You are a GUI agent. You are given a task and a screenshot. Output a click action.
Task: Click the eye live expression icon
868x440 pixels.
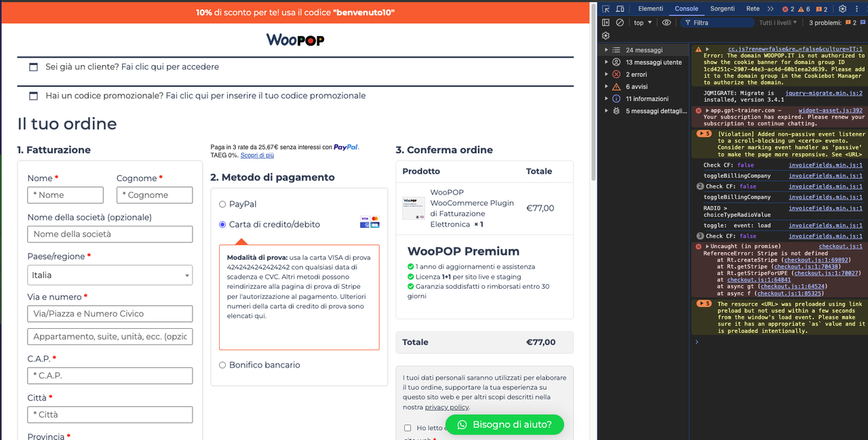667,22
